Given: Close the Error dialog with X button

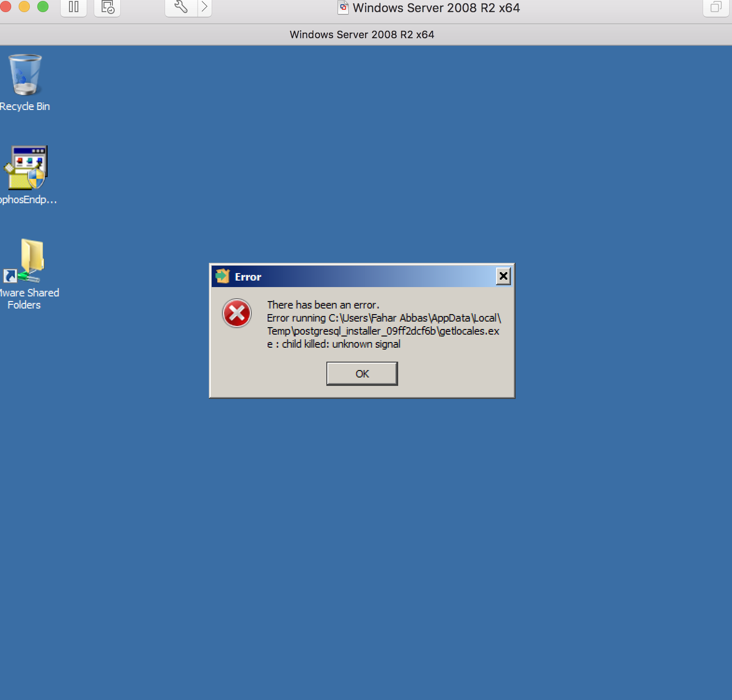Looking at the screenshot, I should [x=503, y=276].
